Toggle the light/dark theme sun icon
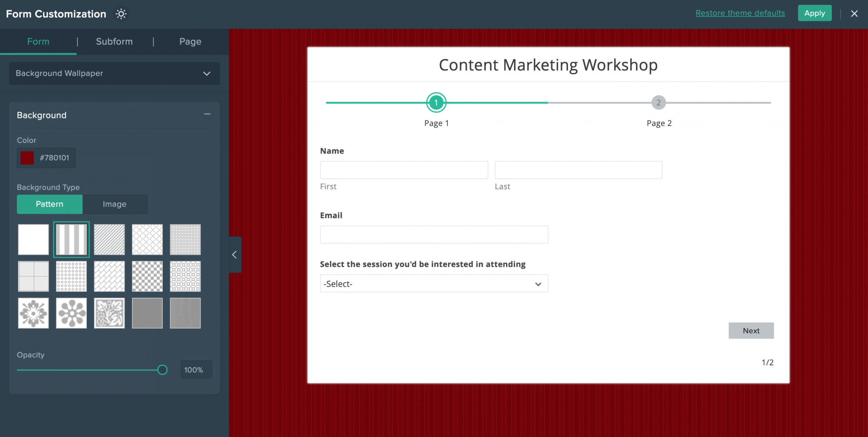The width and height of the screenshot is (868, 437). 121,14
